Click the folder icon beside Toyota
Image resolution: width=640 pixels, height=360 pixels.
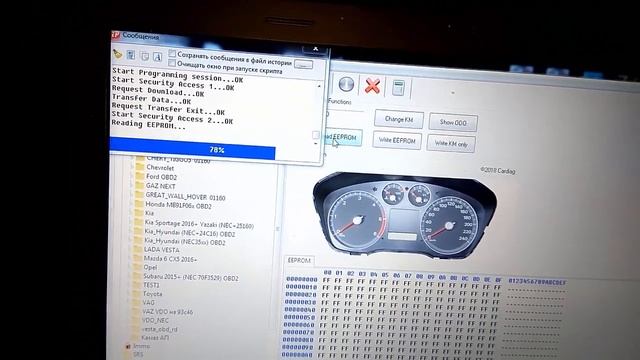tap(136, 293)
